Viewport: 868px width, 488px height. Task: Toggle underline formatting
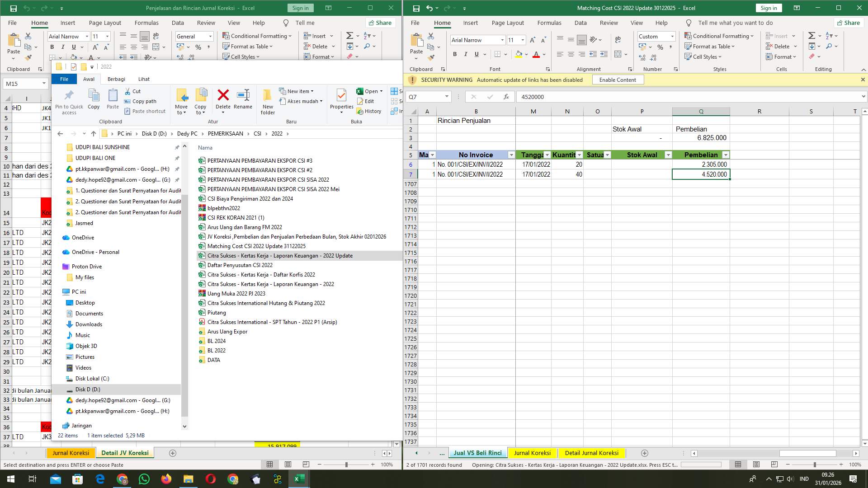476,54
